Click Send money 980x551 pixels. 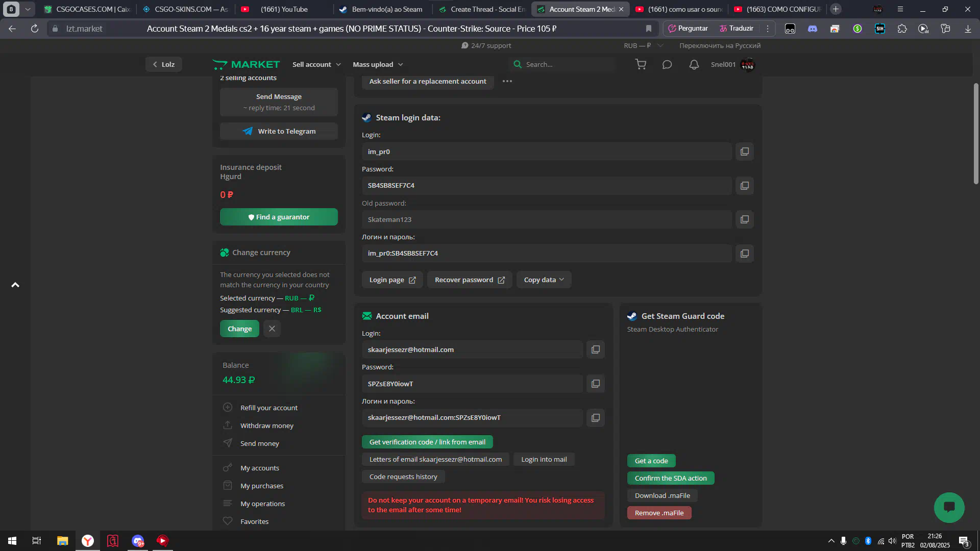259,443
